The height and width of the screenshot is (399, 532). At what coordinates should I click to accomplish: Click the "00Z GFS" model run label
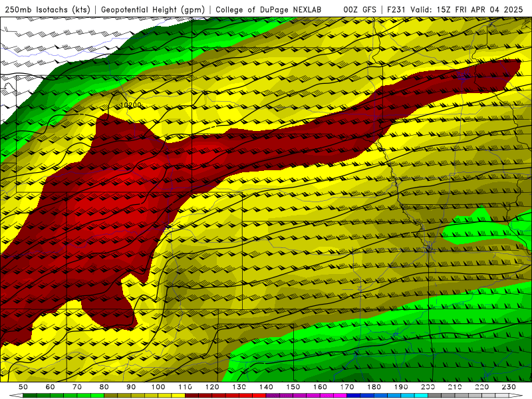360,9
